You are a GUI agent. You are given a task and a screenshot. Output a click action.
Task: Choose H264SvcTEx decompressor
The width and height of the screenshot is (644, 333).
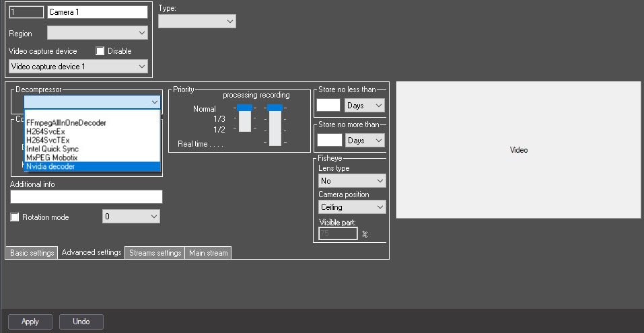click(92, 140)
